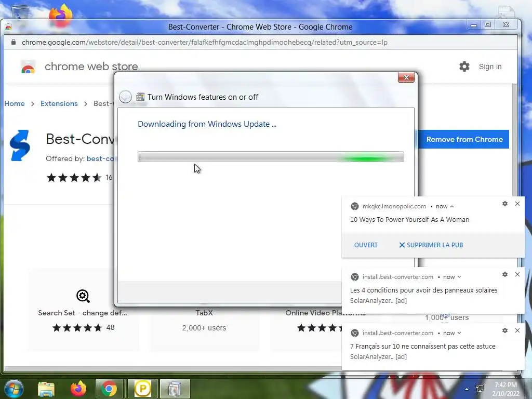The width and height of the screenshot is (532, 399).
Task: Click 'Les 4 conditions pour avoir' notification text
Action: pyautogui.click(x=424, y=290)
